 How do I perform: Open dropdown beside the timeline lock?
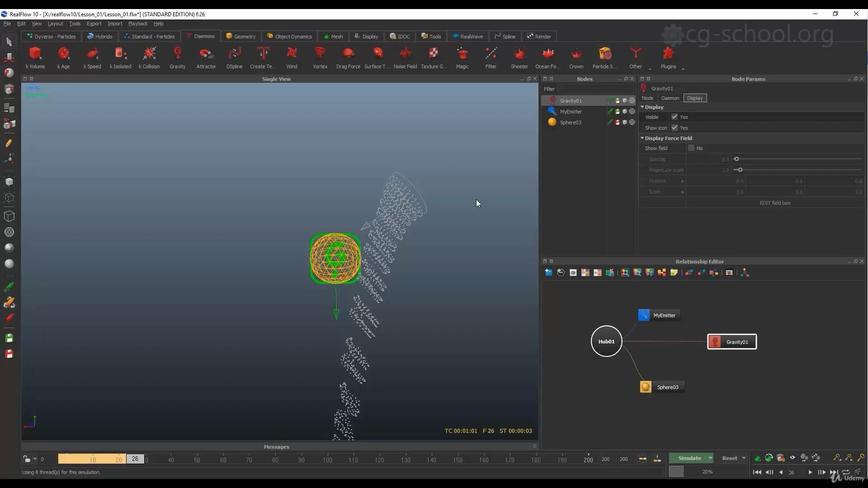point(35,459)
